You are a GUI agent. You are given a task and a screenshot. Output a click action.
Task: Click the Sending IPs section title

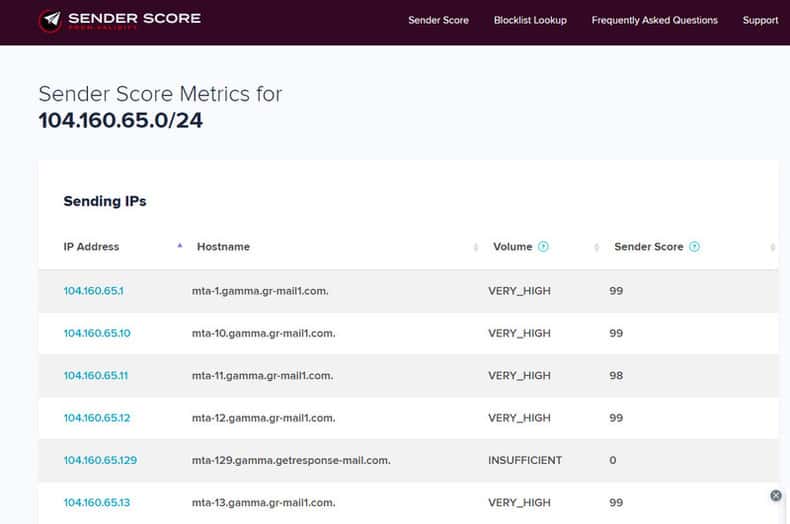coord(105,201)
